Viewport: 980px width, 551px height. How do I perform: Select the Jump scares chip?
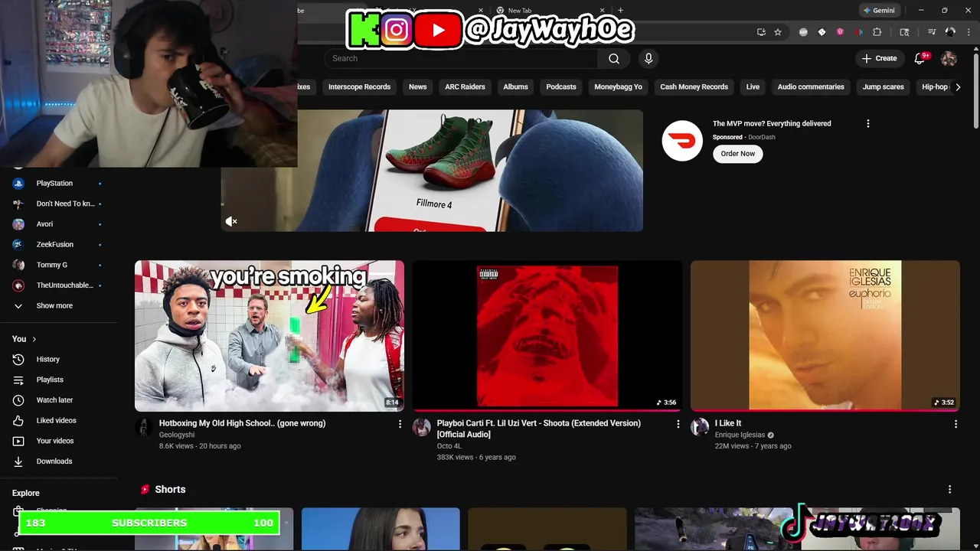tap(883, 86)
